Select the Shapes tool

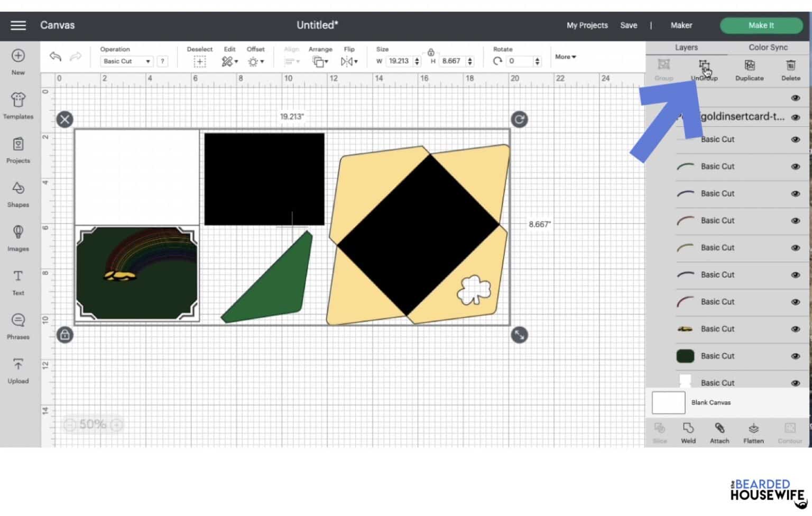pos(18,193)
